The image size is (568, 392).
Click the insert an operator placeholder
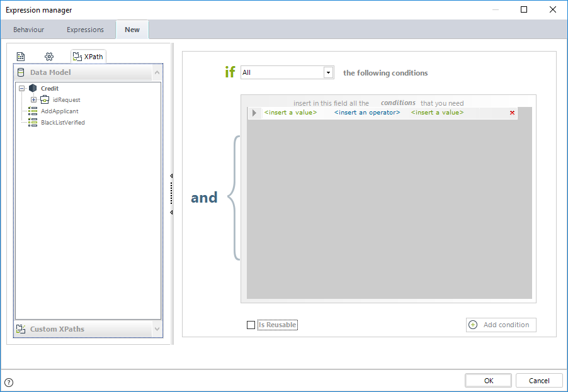367,113
